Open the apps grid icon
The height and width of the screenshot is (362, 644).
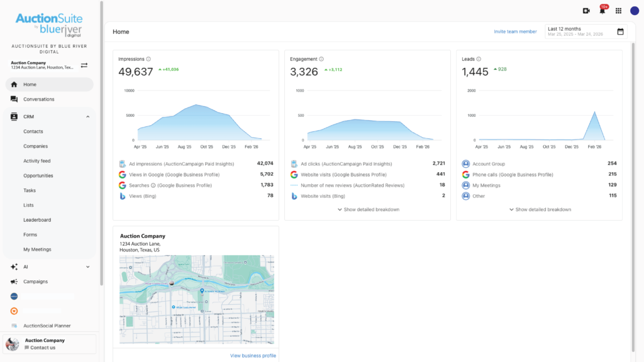pyautogui.click(x=618, y=11)
